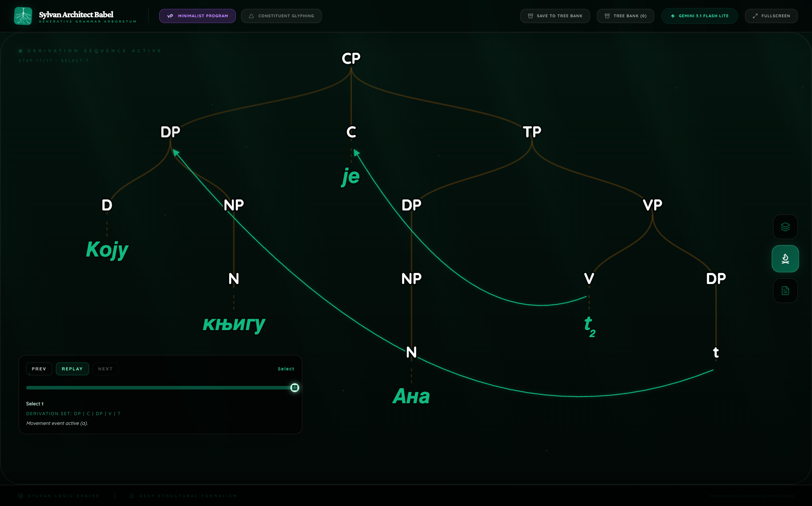The width and height of the screenshot is (812, 506).
Task: Switch to Constituent Glyphing mode
Action: click(x=281, y=16)
